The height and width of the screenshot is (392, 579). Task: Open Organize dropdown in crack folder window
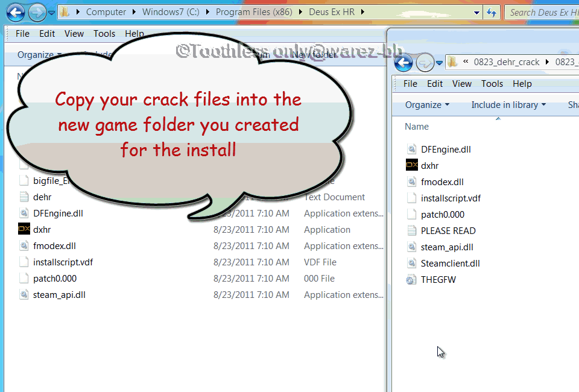tap(427, 105)
